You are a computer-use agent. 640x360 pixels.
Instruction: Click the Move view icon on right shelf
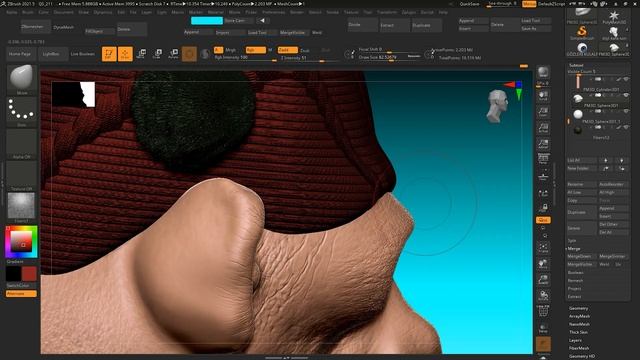[x=543, y=263]
